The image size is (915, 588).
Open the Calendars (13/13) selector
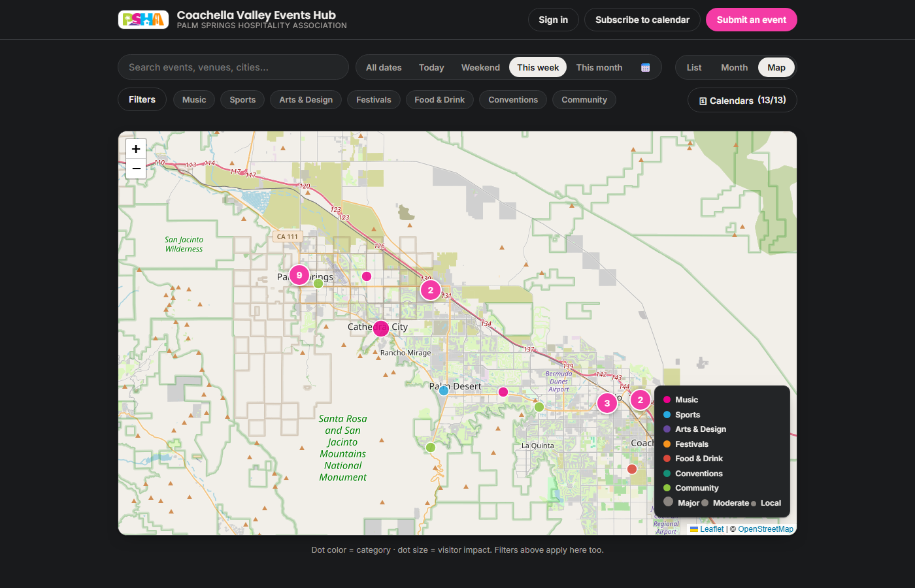coord(742,100)
